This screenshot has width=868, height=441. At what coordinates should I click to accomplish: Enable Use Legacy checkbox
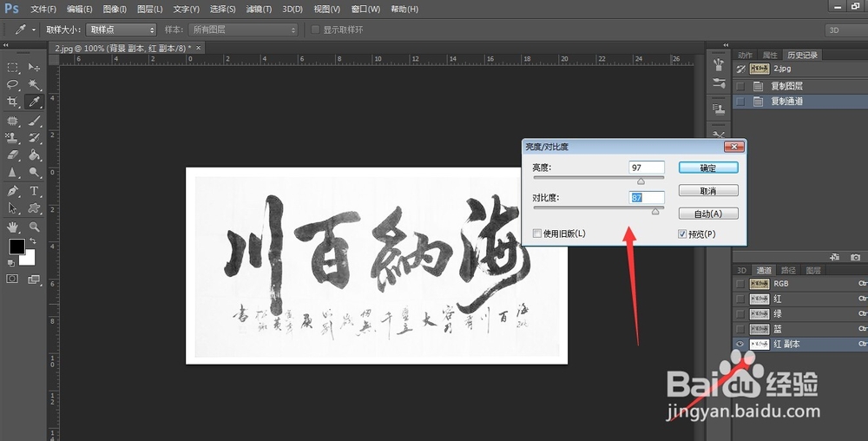pos(537,234)
